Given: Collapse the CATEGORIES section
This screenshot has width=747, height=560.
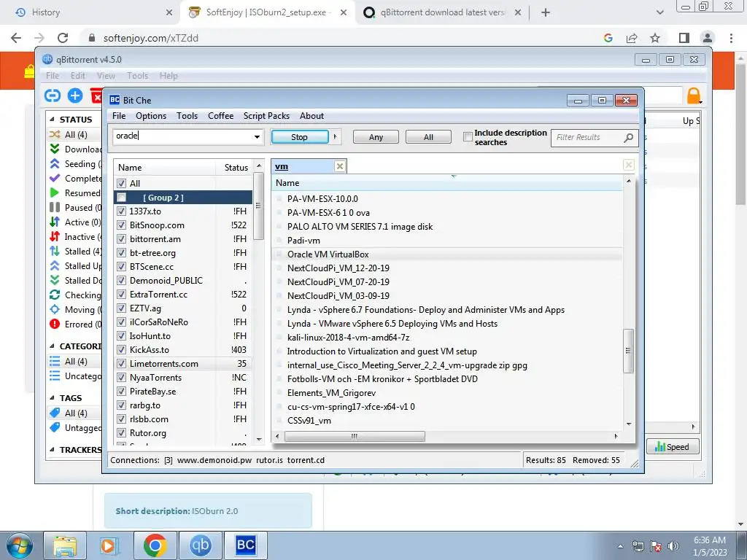Looking at the screenshot, I should tap(52, 346).
